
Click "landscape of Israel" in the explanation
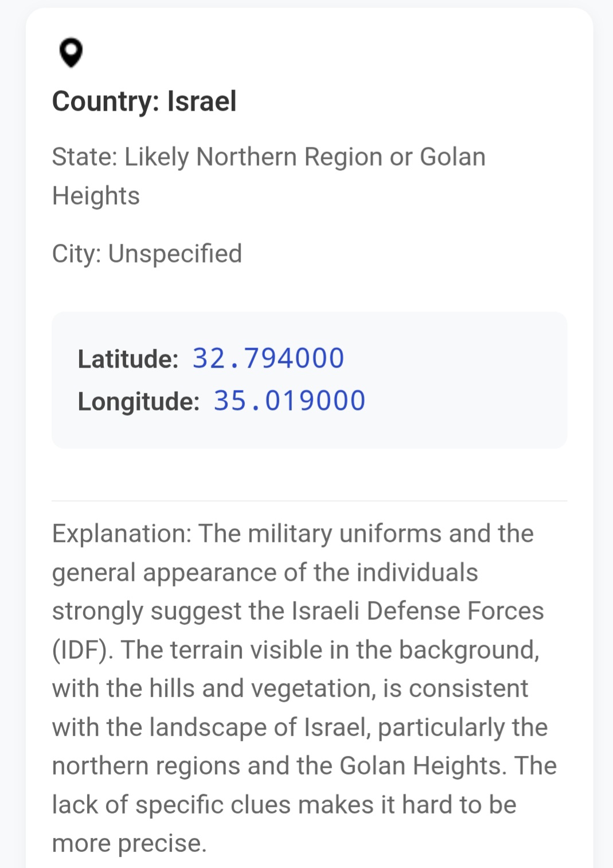[x=259, y=728]
